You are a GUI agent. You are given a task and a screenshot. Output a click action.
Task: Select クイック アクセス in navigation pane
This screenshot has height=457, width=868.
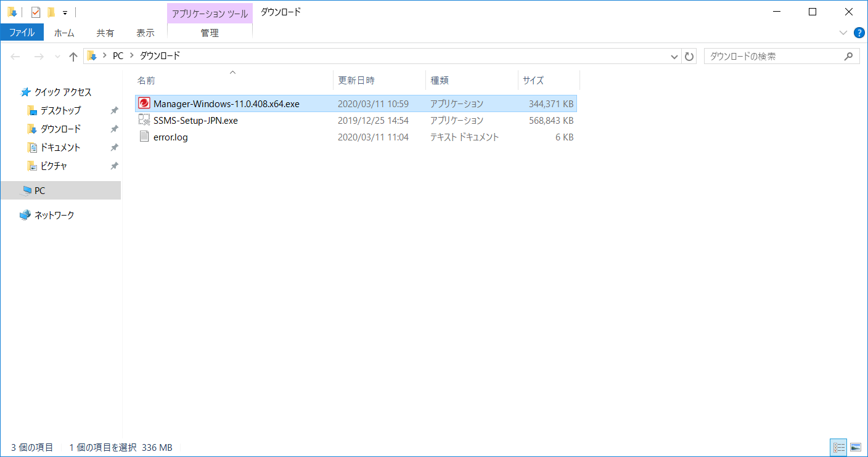[63, 92]
